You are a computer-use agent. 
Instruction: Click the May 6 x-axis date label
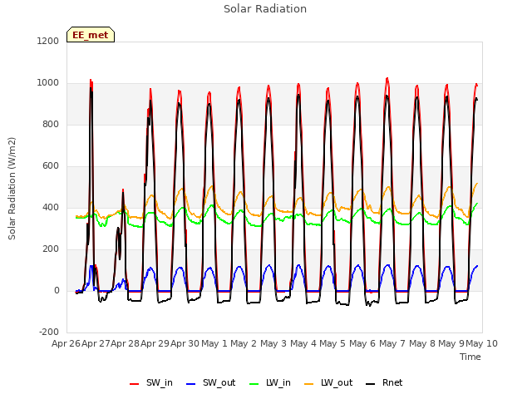(x=362, y=343)
